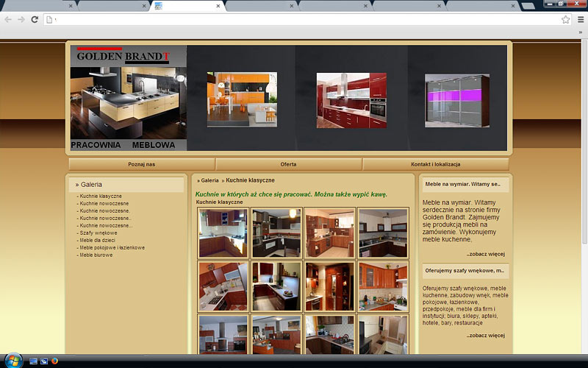The image size is (588, 368).
Task: Click the Golden Brandt logo
Action: tap(123, 56)
